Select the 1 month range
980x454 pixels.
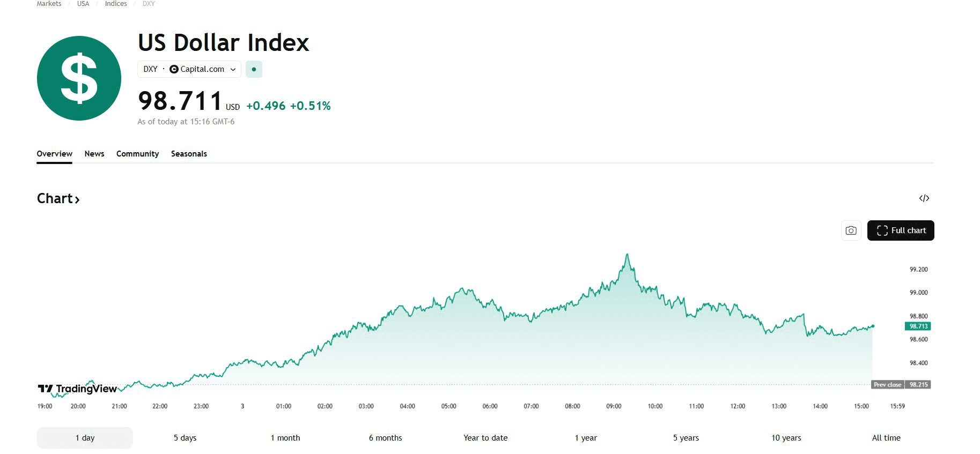285,438
